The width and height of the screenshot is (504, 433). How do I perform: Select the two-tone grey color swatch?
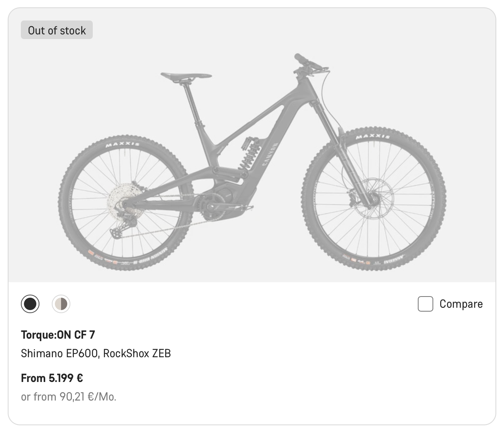point(61,304)
